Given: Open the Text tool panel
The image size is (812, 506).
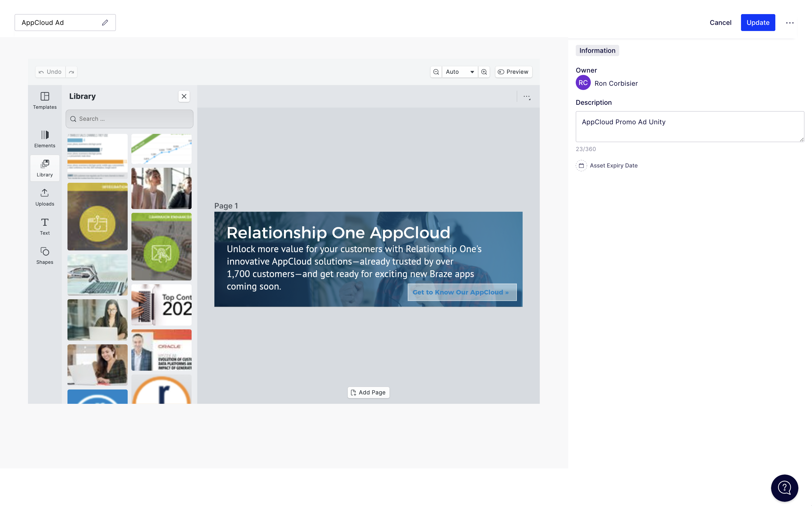Looking at the screenshot, I should (44, 226).
